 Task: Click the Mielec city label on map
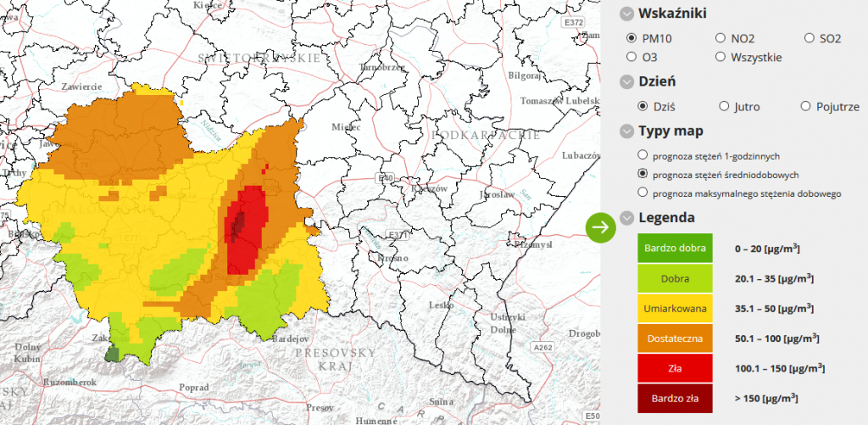coord(346,127)
